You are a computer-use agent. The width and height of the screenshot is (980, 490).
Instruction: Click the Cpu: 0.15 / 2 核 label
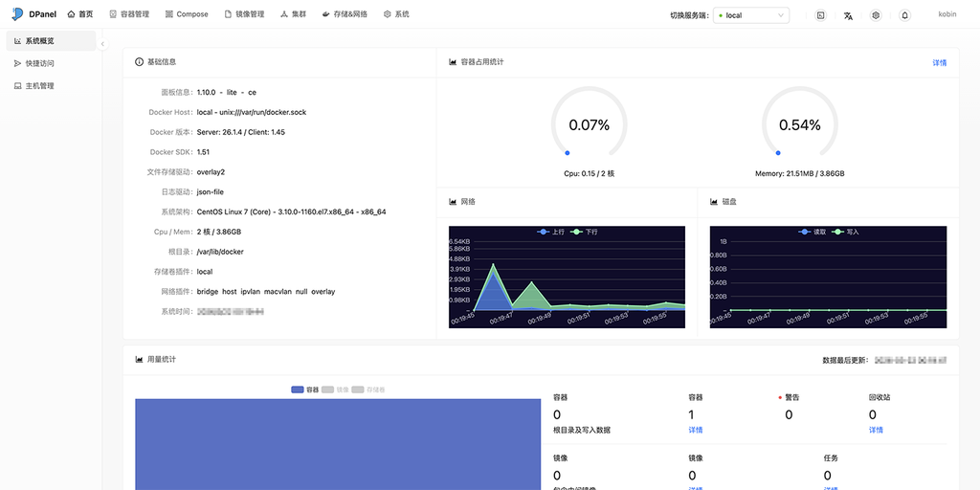click(x=589, y=174)
